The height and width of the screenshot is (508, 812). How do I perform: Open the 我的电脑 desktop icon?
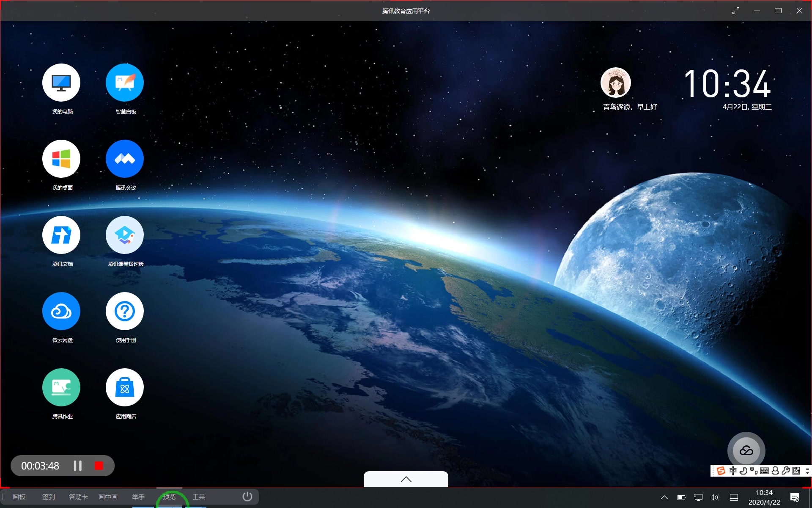61,83
